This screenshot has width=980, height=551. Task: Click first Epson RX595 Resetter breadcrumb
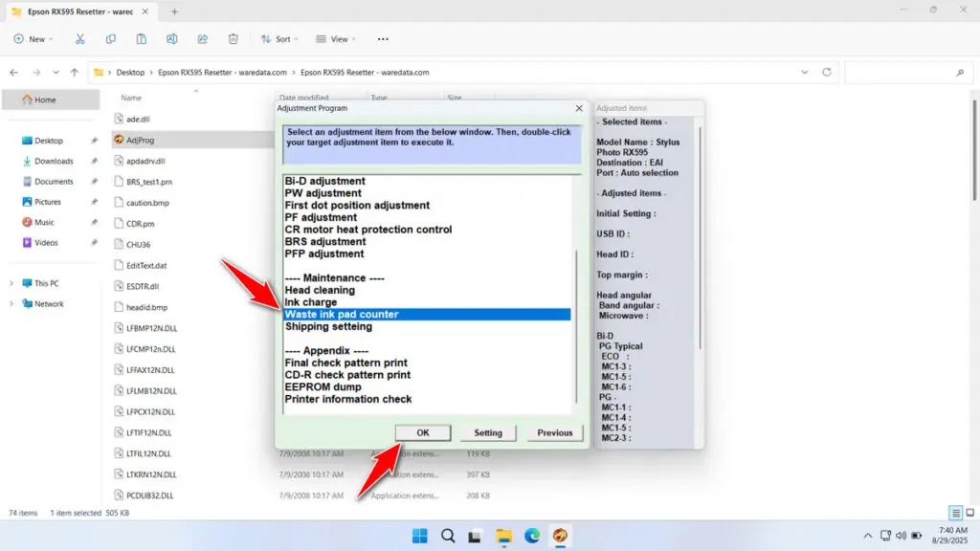tap(222, 73)
